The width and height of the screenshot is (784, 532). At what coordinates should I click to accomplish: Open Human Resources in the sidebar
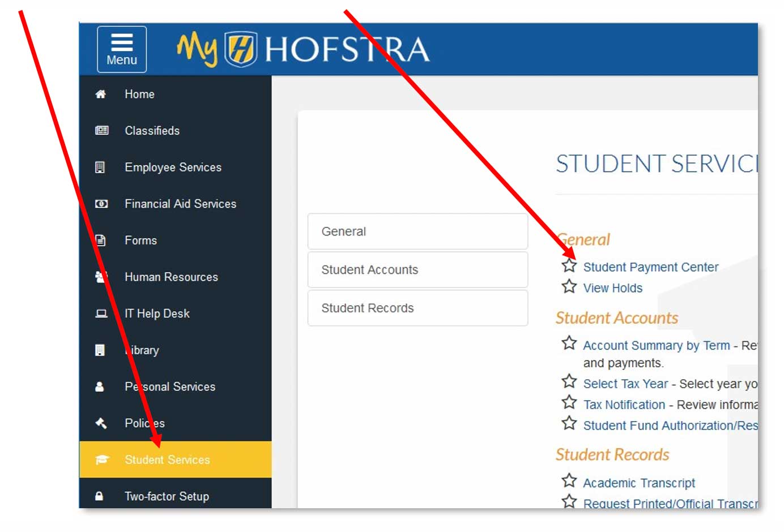coord(171,277)
